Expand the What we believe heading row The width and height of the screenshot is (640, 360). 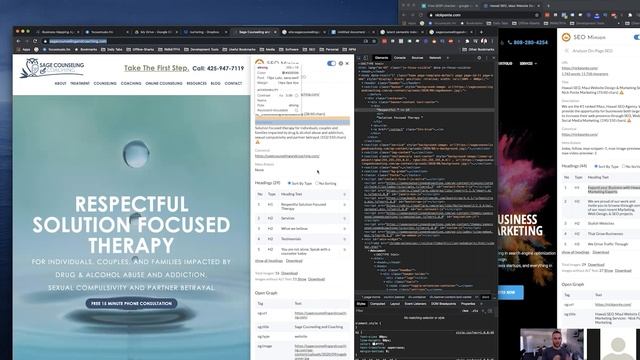coord(344,229)
